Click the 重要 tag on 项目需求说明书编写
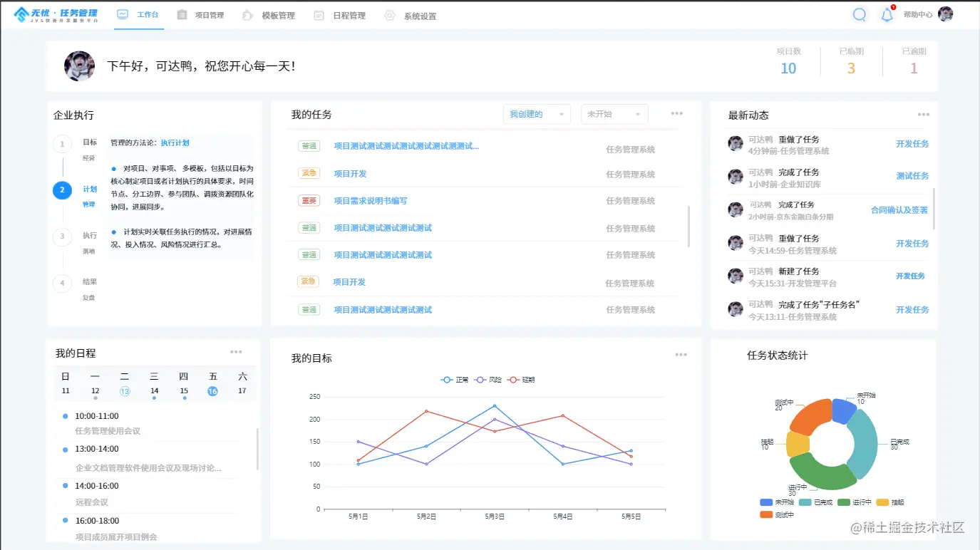 coord(309,201)
